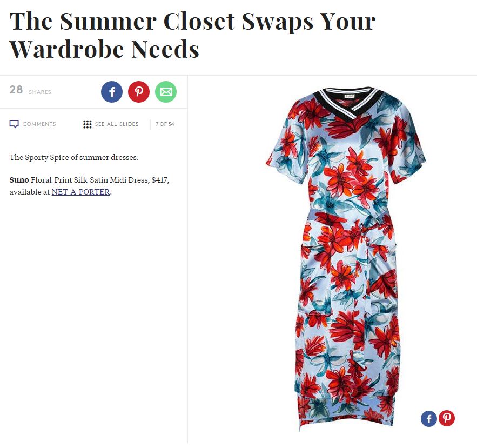Share dress image with small Facebook icon
The height and width of the screenshot is (448, 477).
[429, 418]
